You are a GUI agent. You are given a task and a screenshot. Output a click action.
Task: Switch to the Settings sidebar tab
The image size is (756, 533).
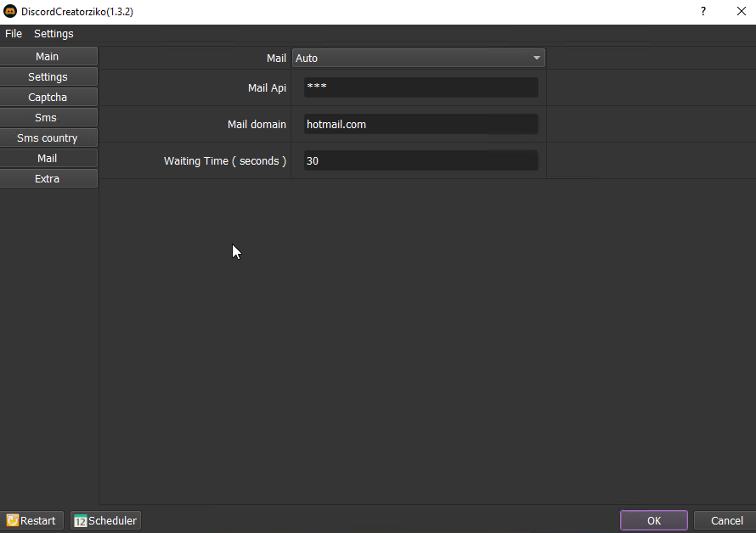click(48, 76)
